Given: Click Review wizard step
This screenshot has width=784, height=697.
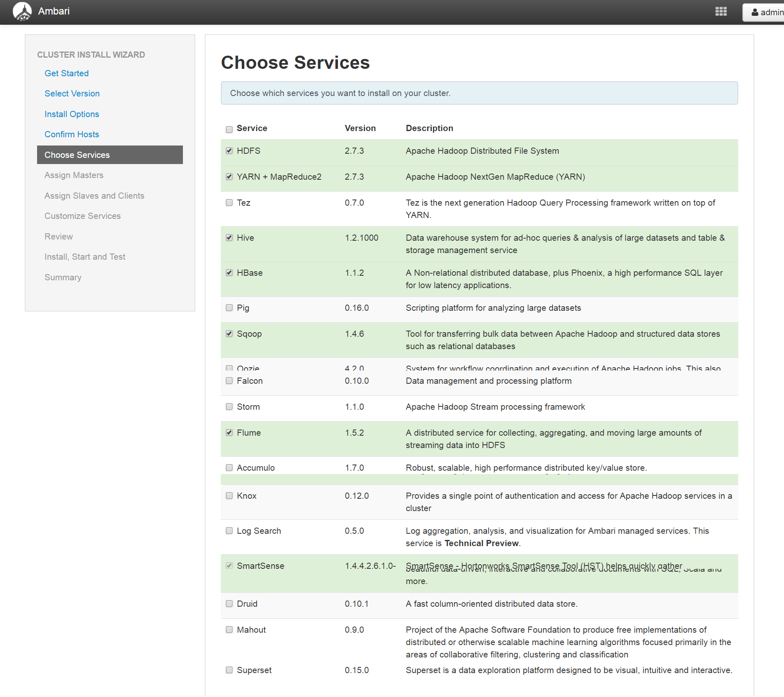Looking at the screenshot, I should [x=59, y=237].
